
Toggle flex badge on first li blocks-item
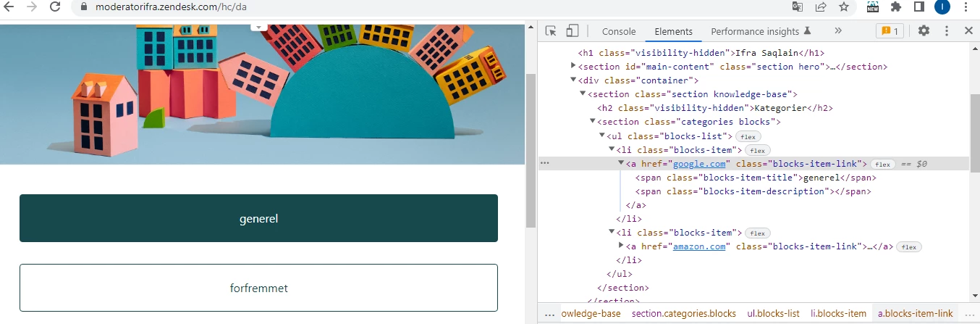coord(758,150)
